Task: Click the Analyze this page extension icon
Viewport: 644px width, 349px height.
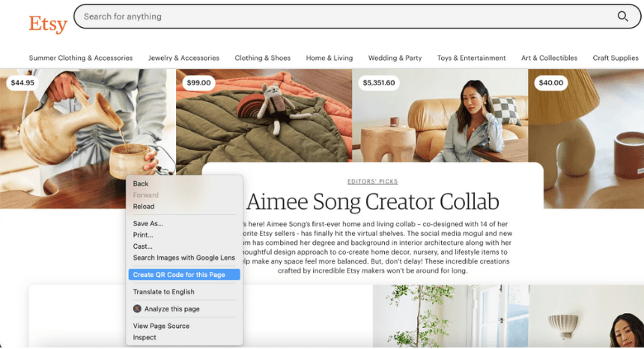Action: point(137,309)
